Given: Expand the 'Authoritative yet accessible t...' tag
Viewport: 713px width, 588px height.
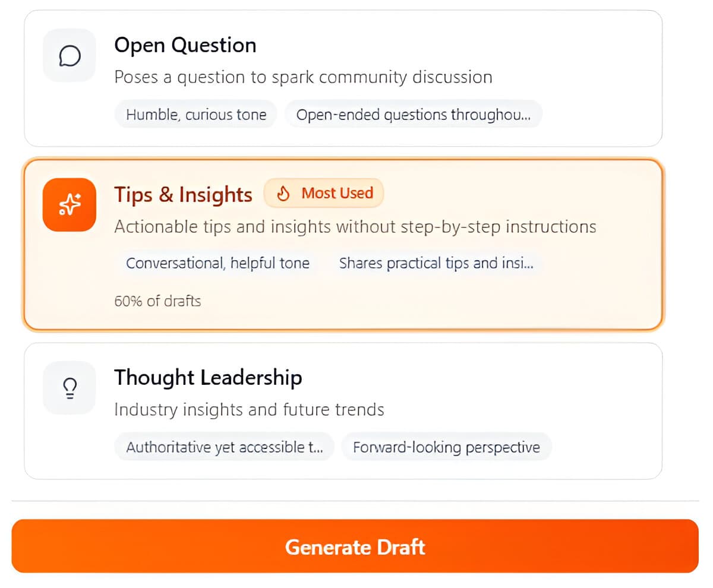Looking at the screenshot, I should coord(224,447).
